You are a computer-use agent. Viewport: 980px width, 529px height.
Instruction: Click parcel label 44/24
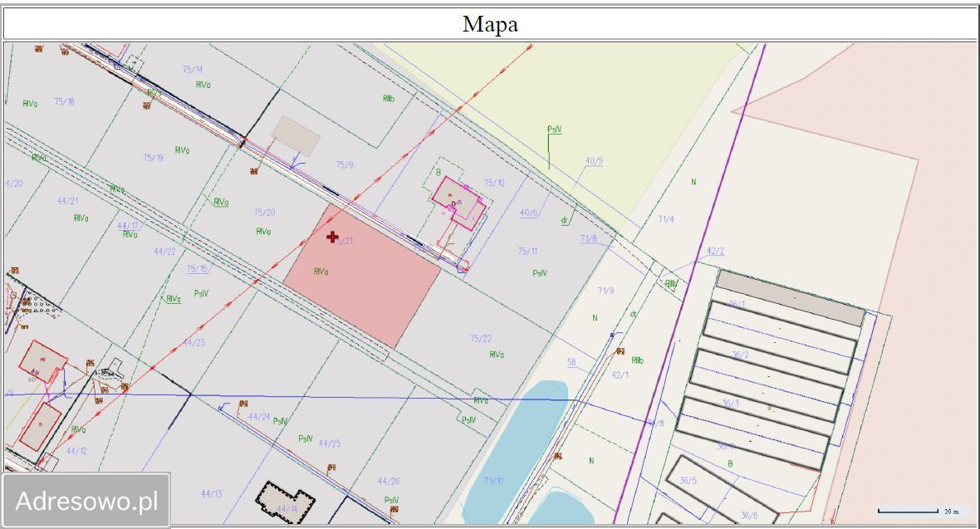click(259, 416)
